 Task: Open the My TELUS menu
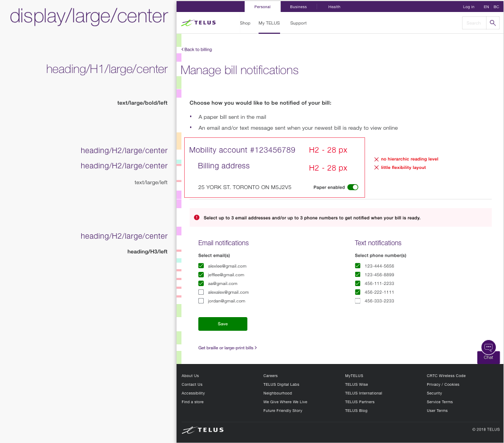pyautogui.click(x=269, y=23)
